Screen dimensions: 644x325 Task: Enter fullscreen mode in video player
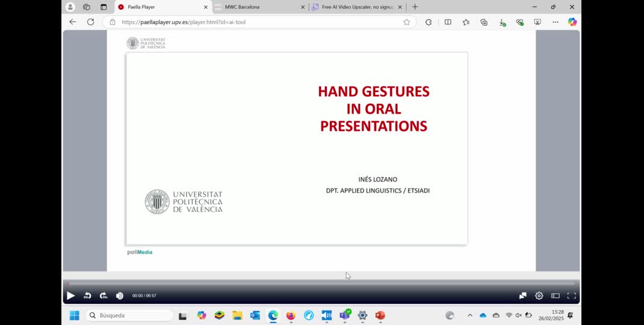pos(571,296)
